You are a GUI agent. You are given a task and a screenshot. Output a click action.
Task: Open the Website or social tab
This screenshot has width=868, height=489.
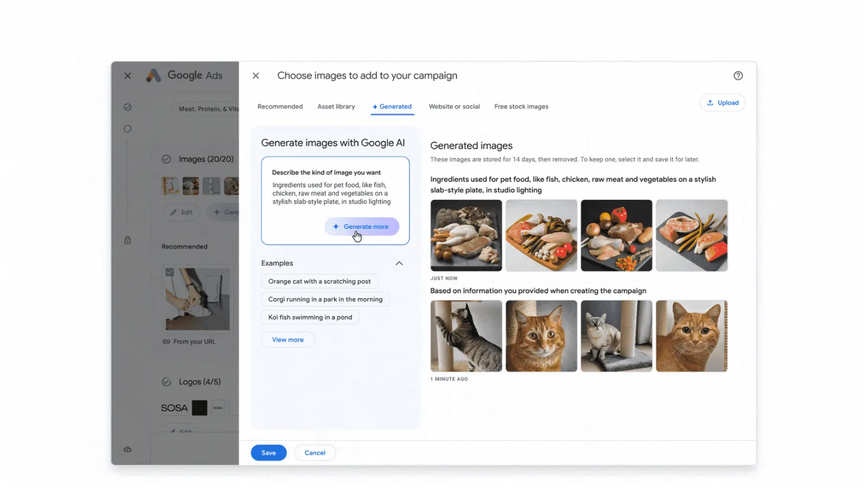coord(454,107)
